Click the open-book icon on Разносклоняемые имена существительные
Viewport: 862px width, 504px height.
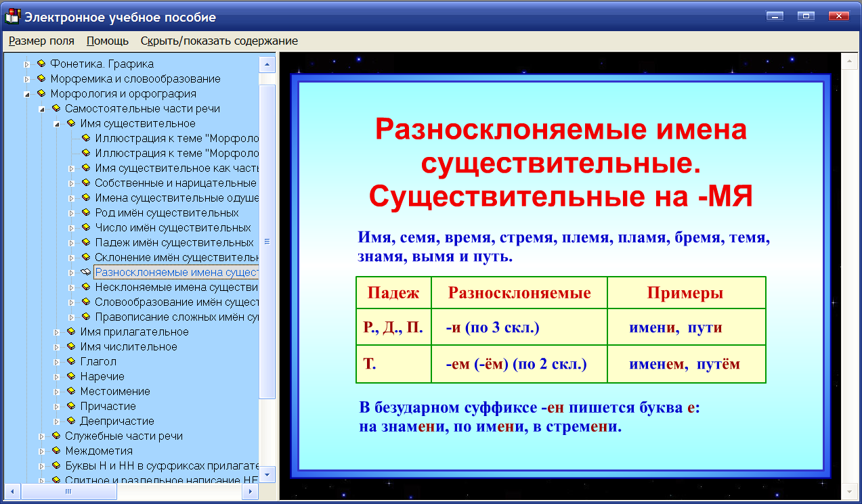click(x=86, y=272)
